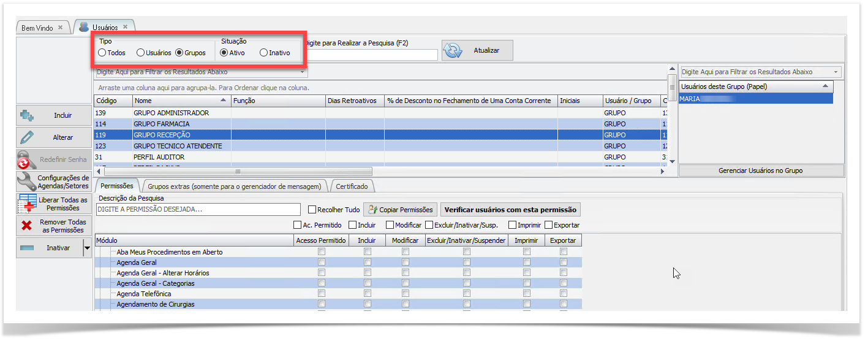The image size is (868, 341).
Task: Switch to the Certificado tab
Action: coord(352,186)
